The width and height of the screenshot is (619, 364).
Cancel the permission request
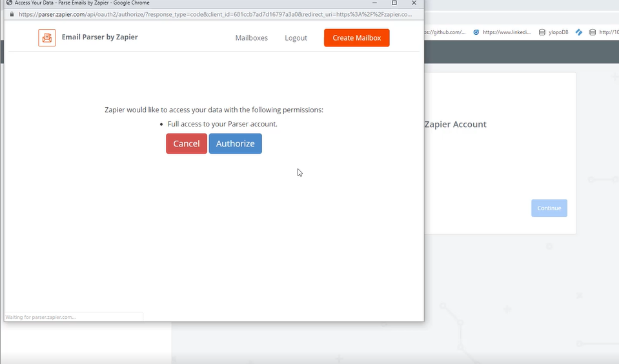(187, 144)
